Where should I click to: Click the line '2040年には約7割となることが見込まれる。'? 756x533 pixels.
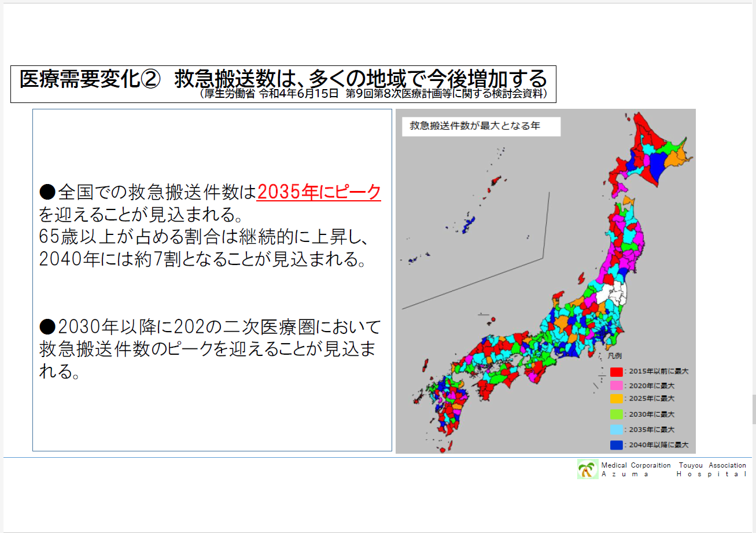tap(202, 259)
